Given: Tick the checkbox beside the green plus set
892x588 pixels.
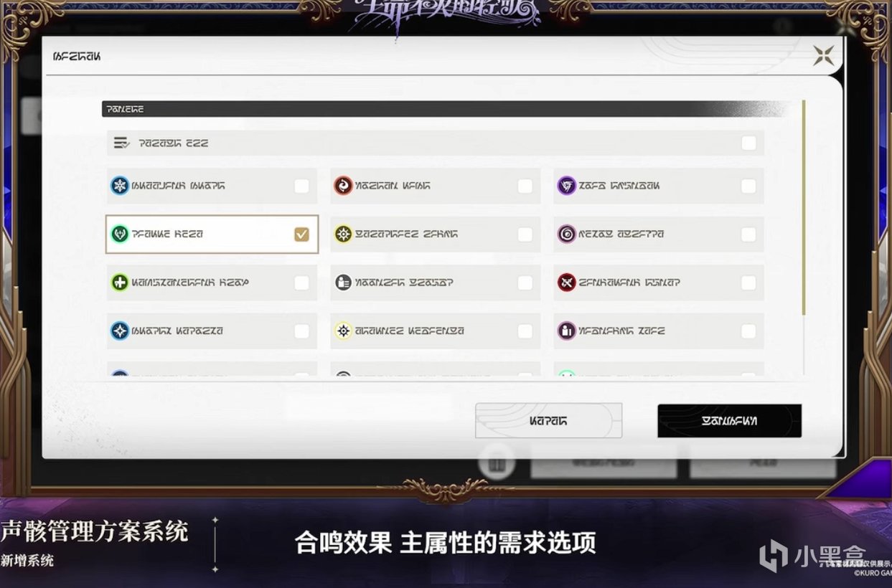Looking at the screenshot, I should pyautogui.click(x=301, y=283).
